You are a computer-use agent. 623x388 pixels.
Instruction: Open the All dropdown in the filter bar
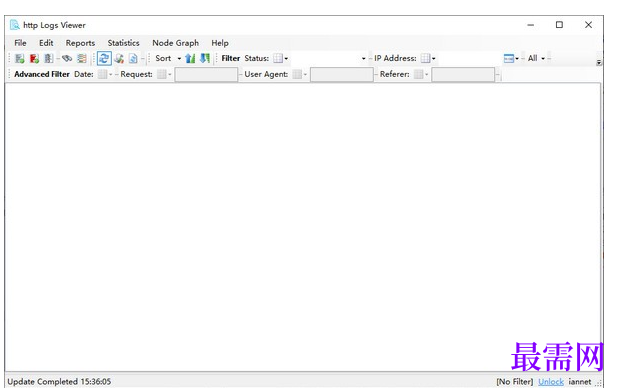(x=536, y=58)
